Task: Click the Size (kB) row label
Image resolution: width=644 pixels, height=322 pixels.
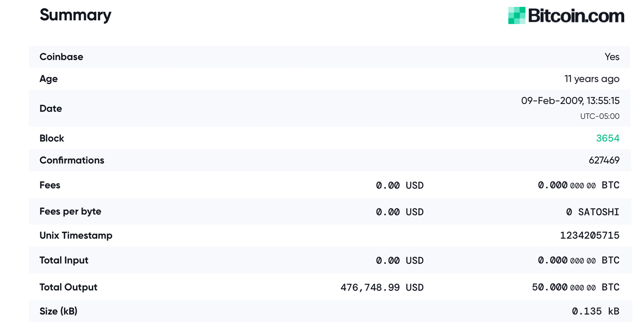Action: click(58, 311)
